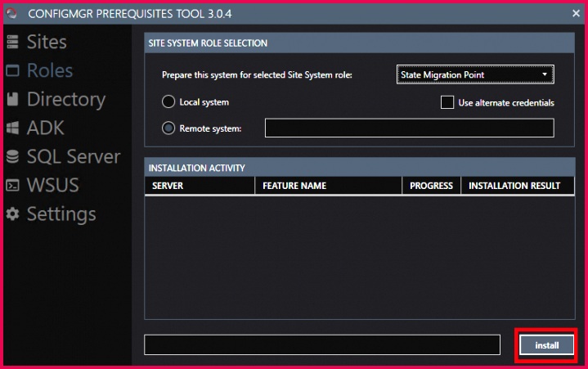
Task: Sort by the SERVER column header
Action: pyautogui.click(x=200, y=186)
